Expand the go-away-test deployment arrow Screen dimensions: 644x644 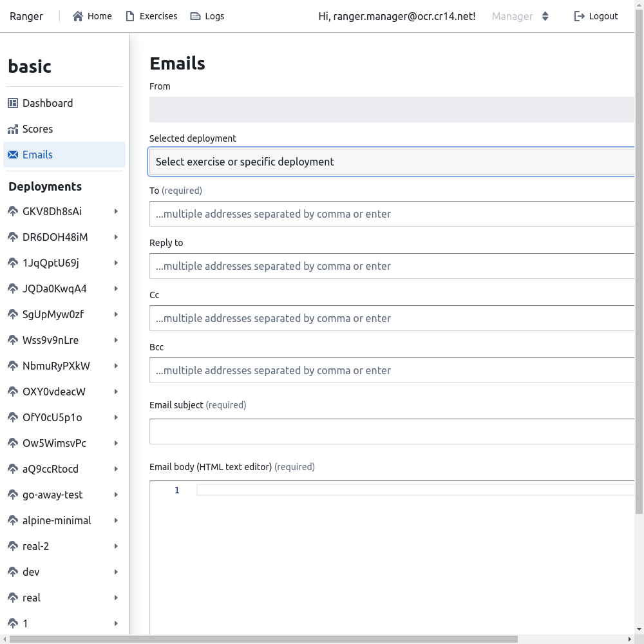point(116,495)
